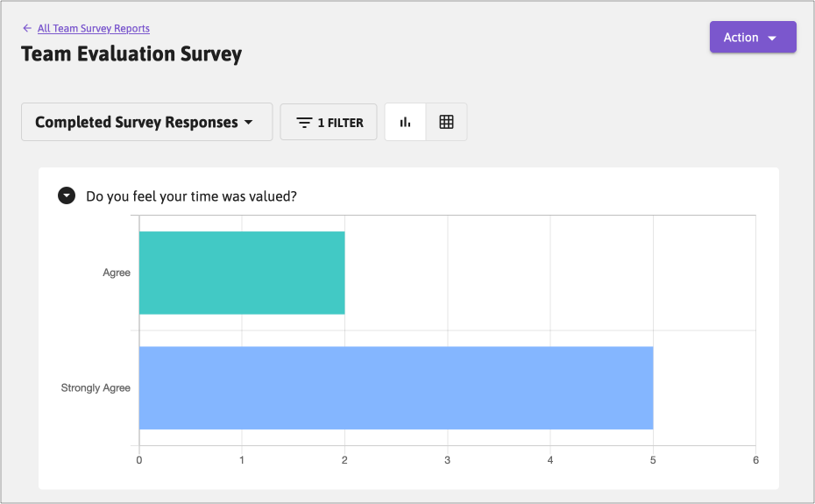The image size is (815, 504).
Task: Click the caret beside Completed Survey Responses
Action: pos(248,123)
